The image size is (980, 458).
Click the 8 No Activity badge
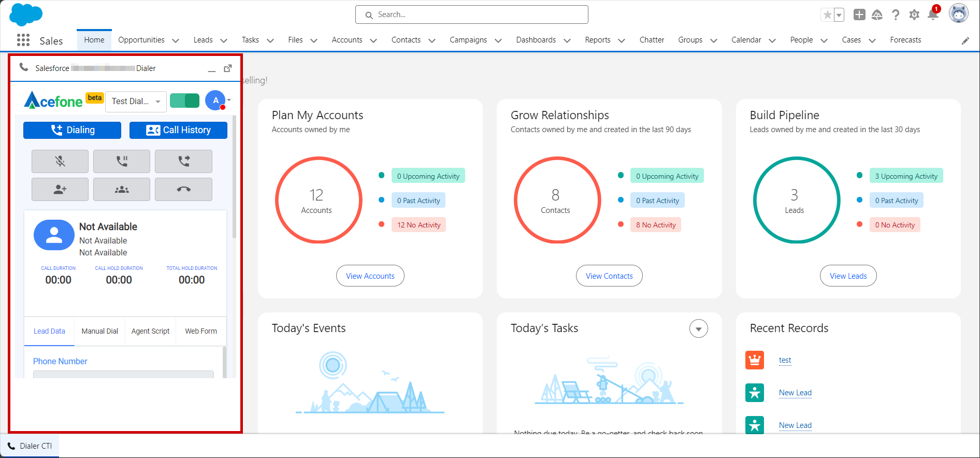[x=656, y=225]
